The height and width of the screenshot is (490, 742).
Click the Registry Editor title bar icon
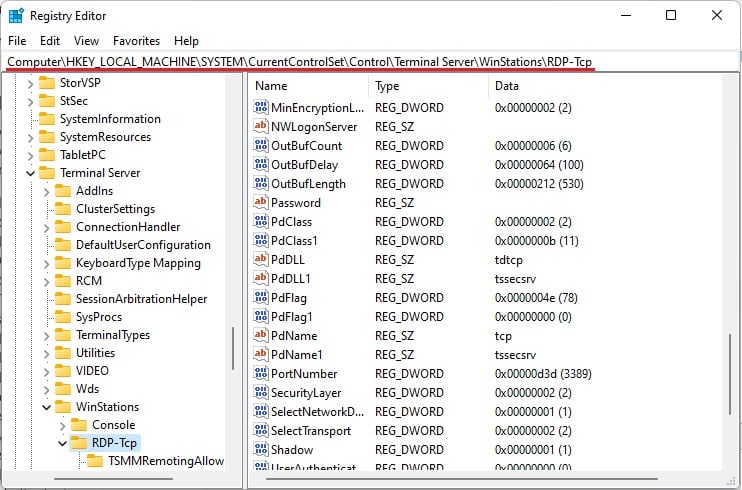pos(16,16)
